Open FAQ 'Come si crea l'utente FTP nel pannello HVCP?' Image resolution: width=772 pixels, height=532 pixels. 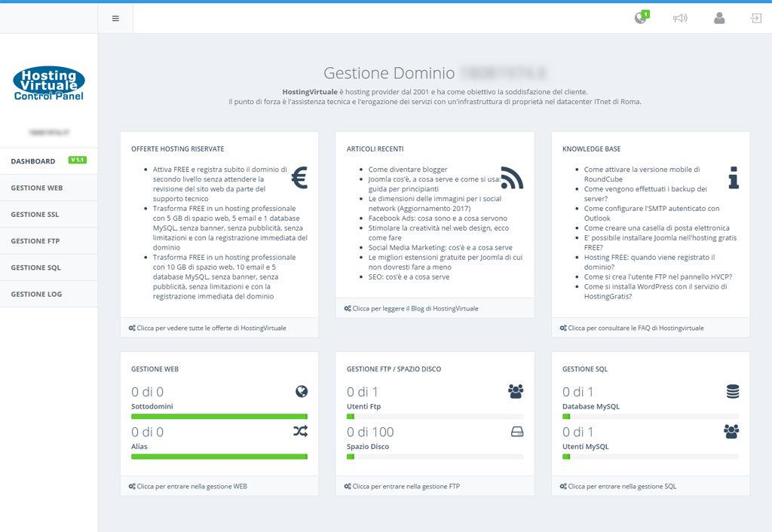pyautogui.click(x=657, y=277)
